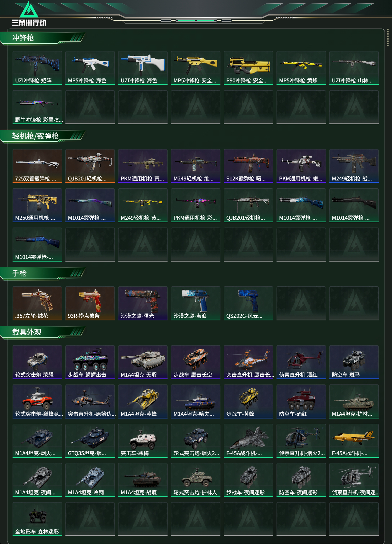Open the 93R-捞点薯条 pistol skin
The image size is (392, 544).
pyautogui.click(x=90, y=303)
